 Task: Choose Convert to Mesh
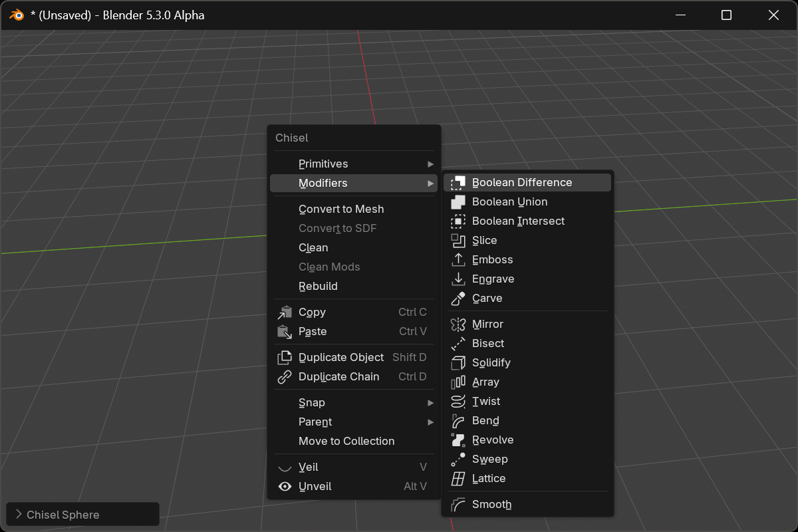[354, 209]
